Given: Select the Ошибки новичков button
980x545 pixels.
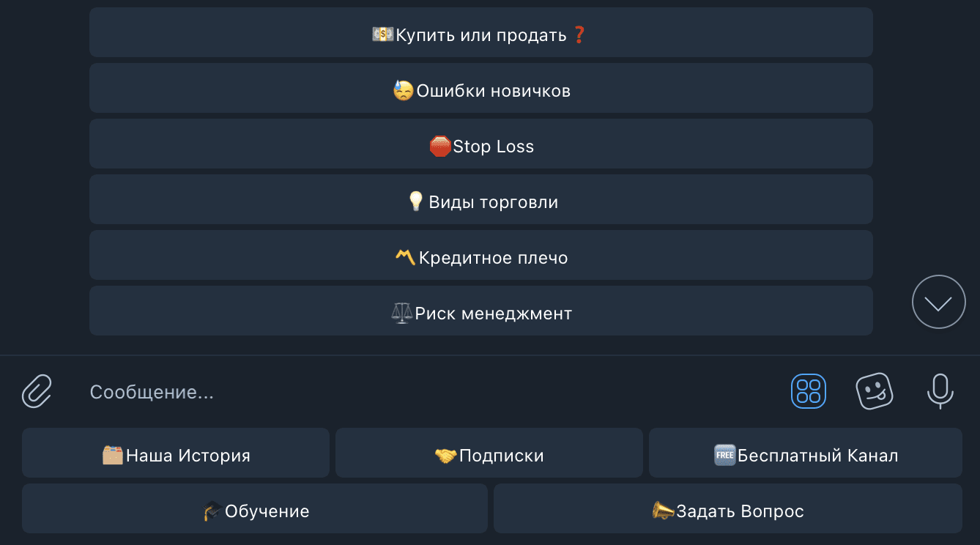Looking at the screenshot, I should (x=480, y=91).
